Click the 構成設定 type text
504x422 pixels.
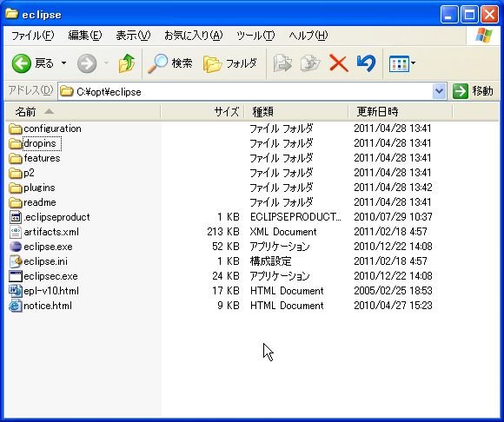click(x=270, y=261)
